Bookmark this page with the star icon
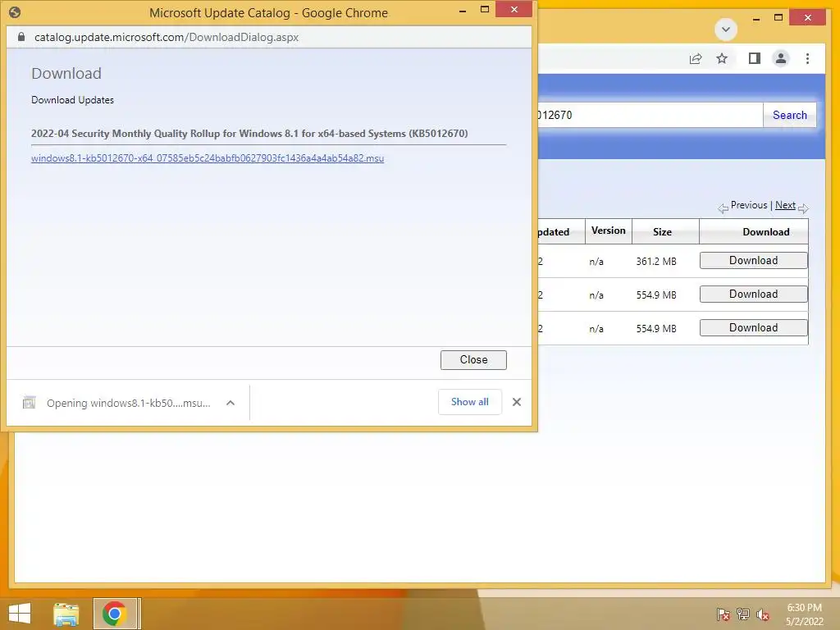This screenshot has width=840, height=630. coord(722,58)
